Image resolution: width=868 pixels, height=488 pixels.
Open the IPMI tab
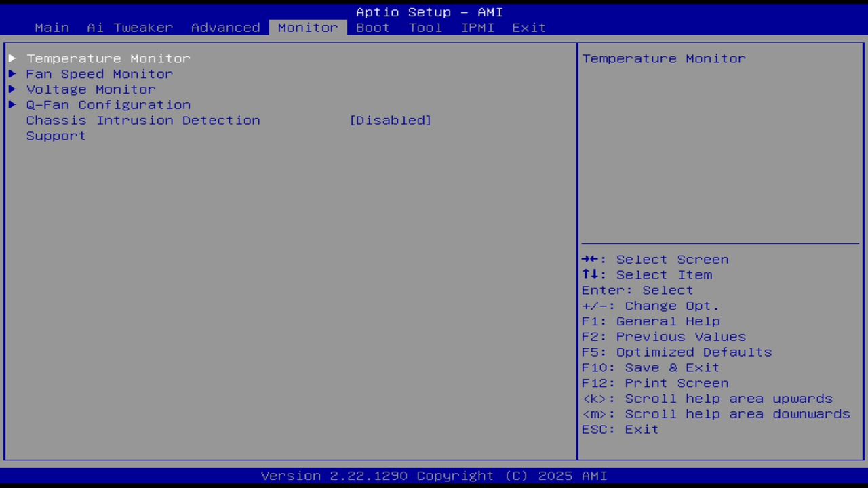[x=477, y=27]
